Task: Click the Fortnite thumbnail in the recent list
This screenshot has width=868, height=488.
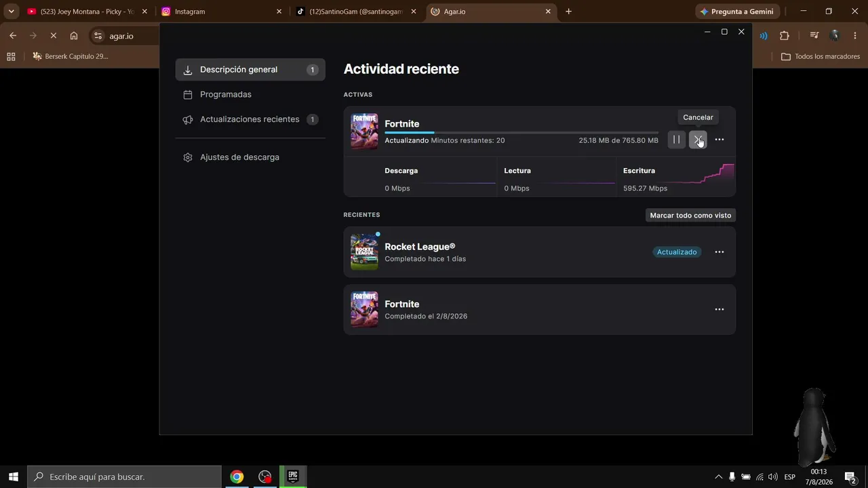Action: tap(364, 309)
